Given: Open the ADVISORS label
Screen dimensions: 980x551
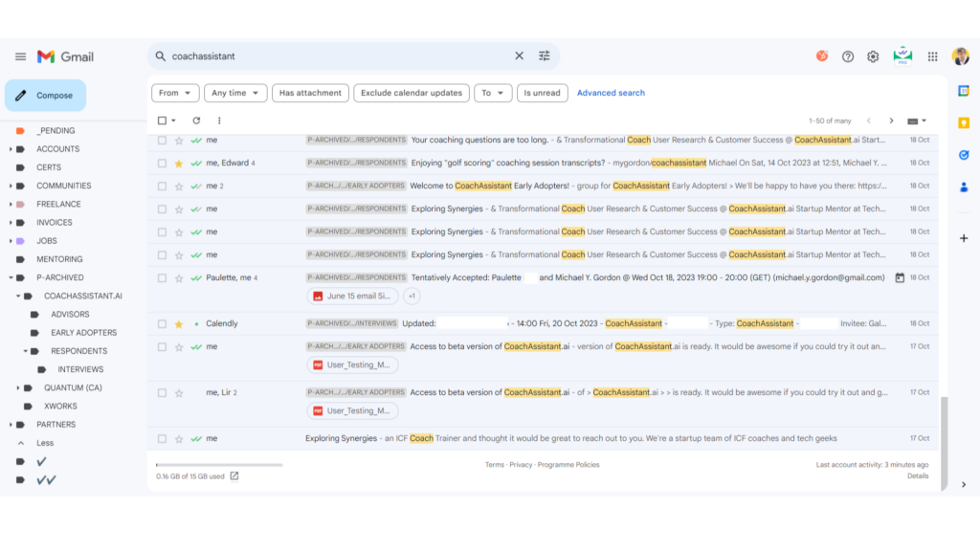Looking at the screenshot, I should coord(70,314).
